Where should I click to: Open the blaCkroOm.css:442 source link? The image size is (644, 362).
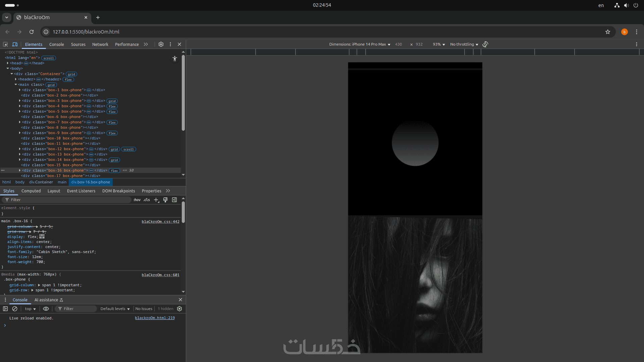pyautogui.click(x=160, y=222)
